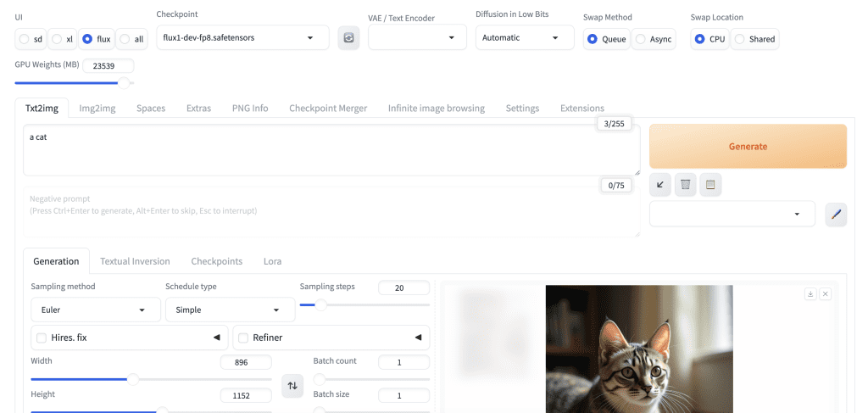
Task: Open the styles dropdown
Action: coord(732,215)
